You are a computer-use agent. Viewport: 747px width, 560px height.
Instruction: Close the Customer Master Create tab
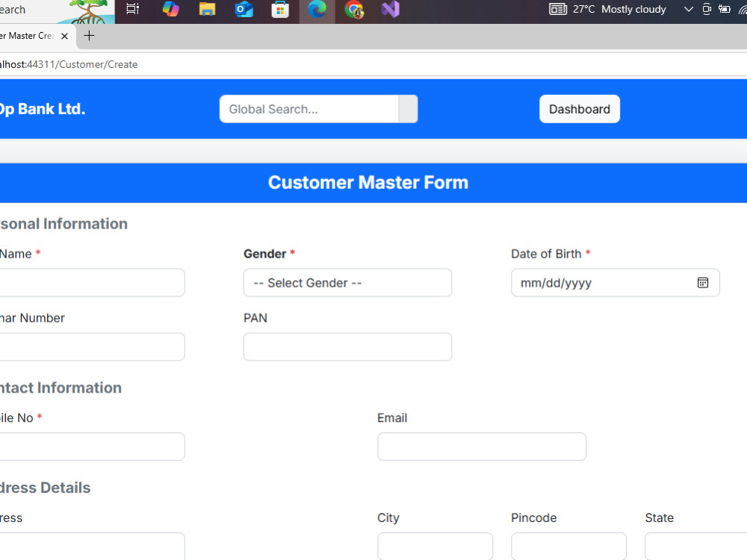point(65,36)
